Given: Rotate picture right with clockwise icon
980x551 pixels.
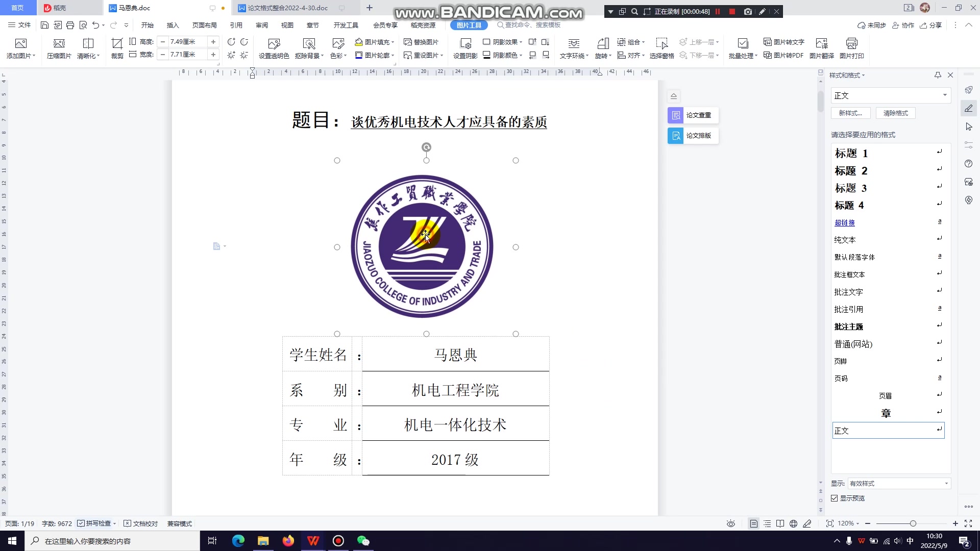Looking at the screenshot, I should (x=244, y=42).
